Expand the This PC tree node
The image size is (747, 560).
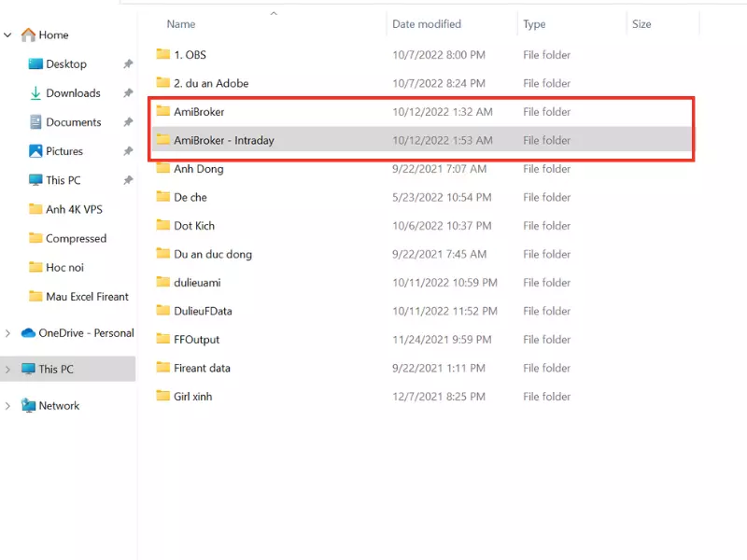(7, 369)
